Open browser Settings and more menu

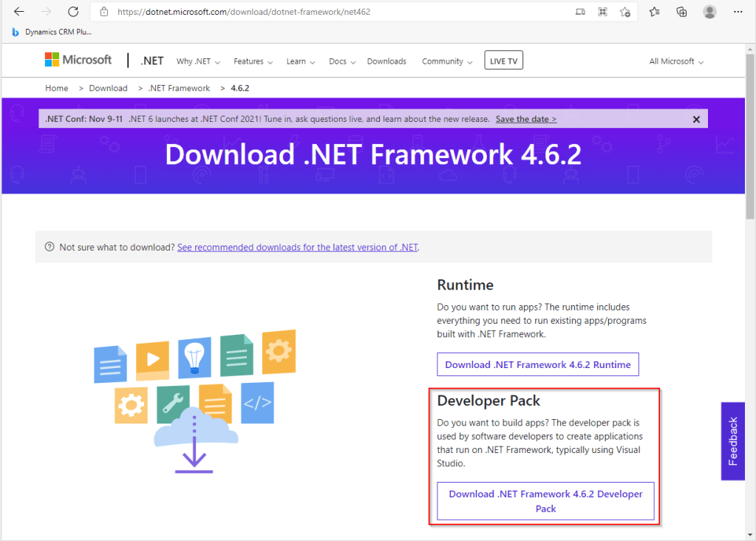point(738,12)
